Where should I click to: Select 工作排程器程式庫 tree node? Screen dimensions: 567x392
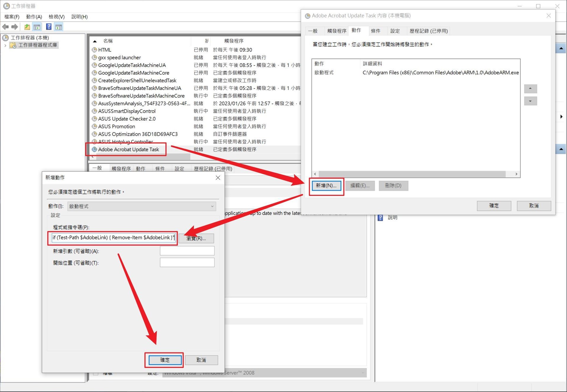tap(38, 45)
